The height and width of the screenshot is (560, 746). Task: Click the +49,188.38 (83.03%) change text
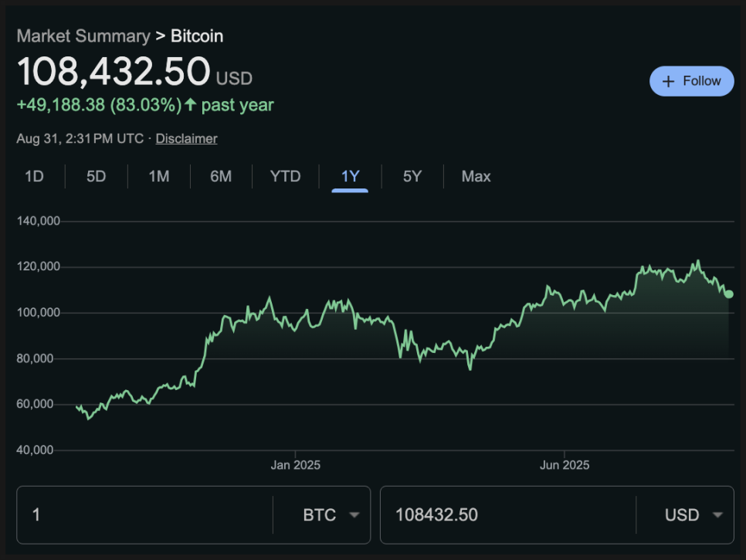(99, 105)
